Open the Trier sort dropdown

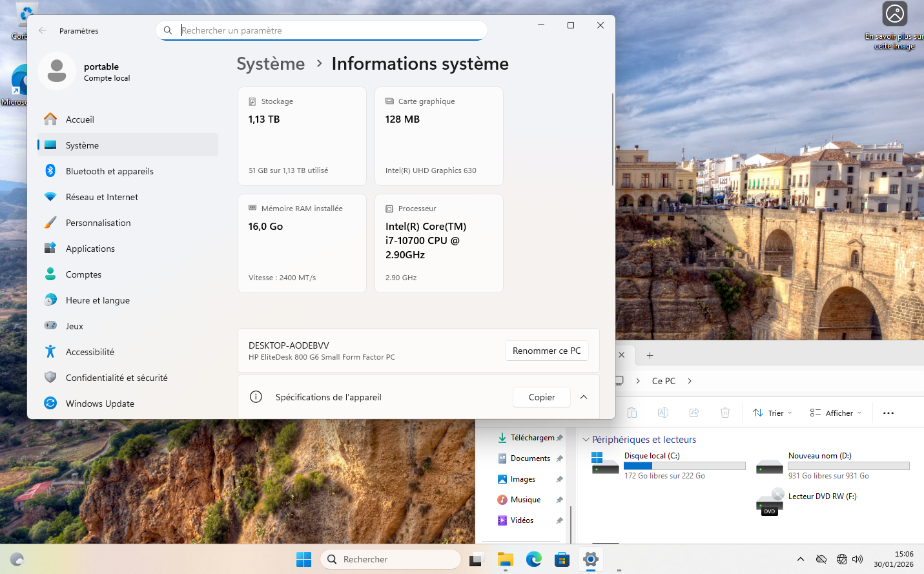point(772,413)
